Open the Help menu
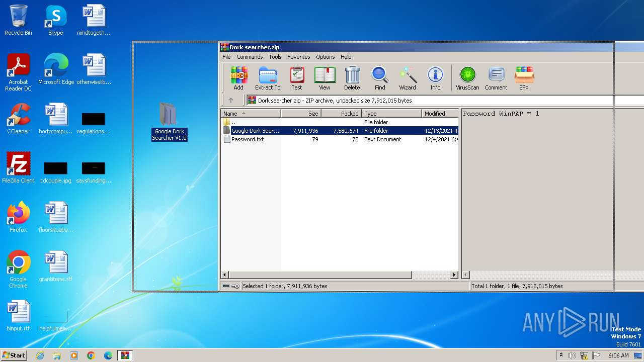This screenshot has height=362, width=644. 346,57
